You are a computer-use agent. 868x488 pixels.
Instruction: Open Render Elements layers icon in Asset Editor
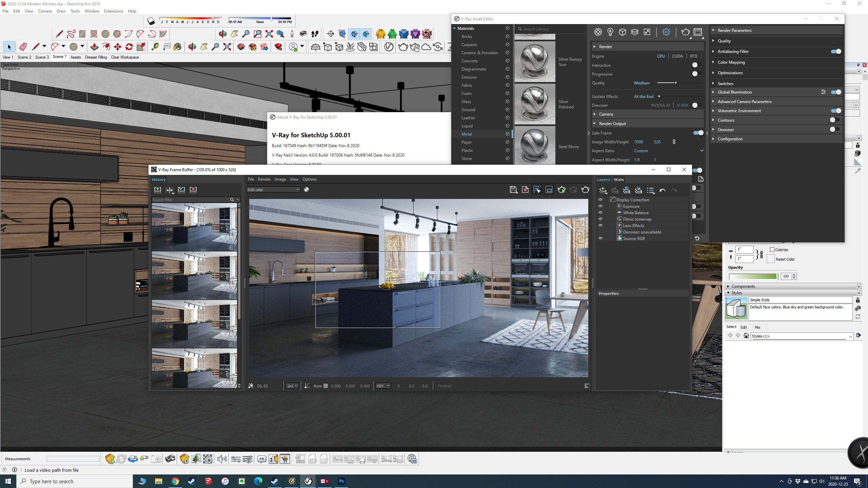(635, 32)
